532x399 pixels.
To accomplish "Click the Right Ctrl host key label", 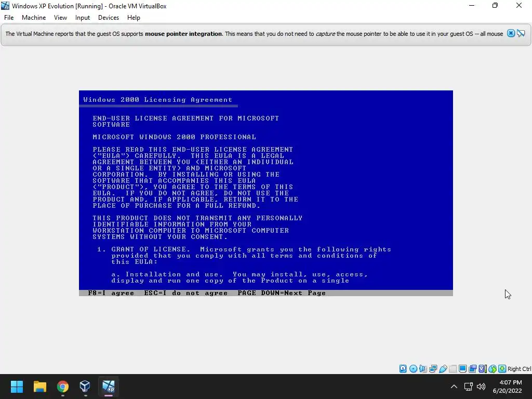I will (x=520, y=369).
